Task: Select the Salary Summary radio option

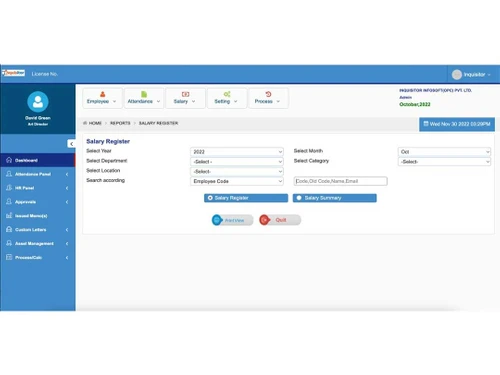Action: tap(299, 198)
